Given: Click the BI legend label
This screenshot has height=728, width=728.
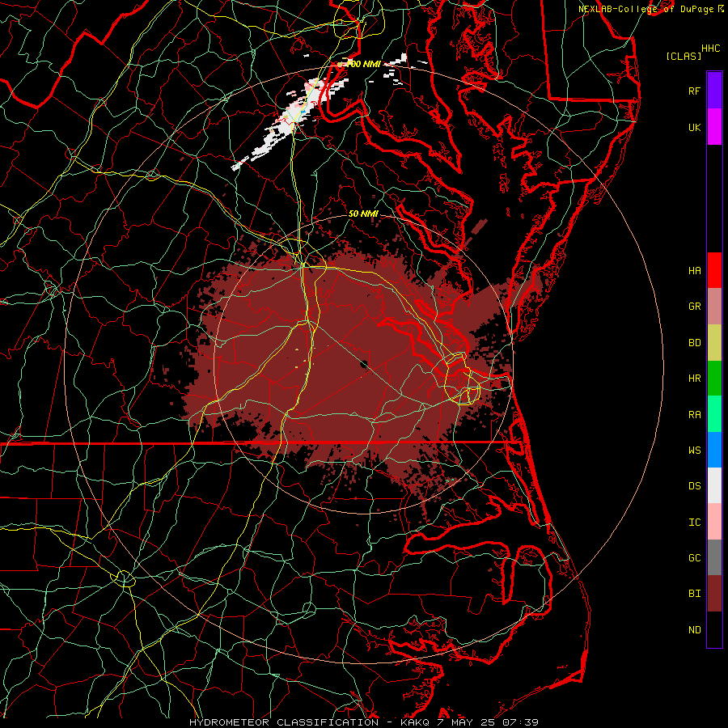Looking at the screenshot, I should 695,594.
